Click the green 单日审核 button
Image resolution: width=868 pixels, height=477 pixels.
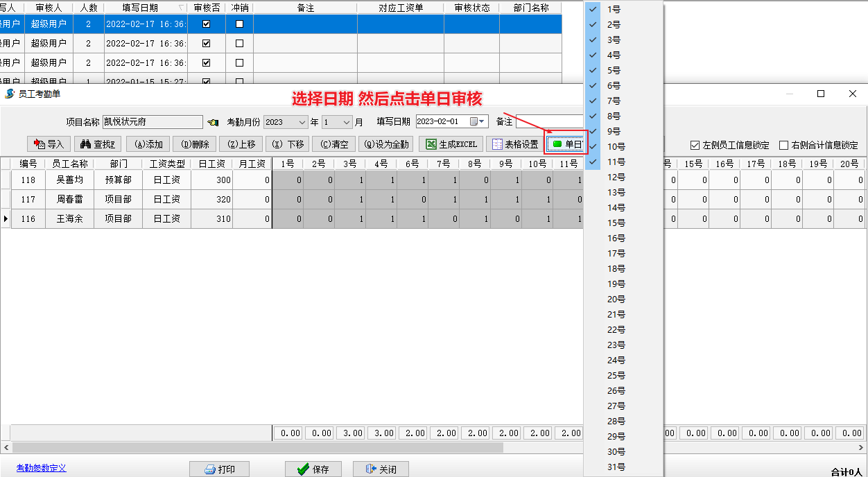coord(566,144)
